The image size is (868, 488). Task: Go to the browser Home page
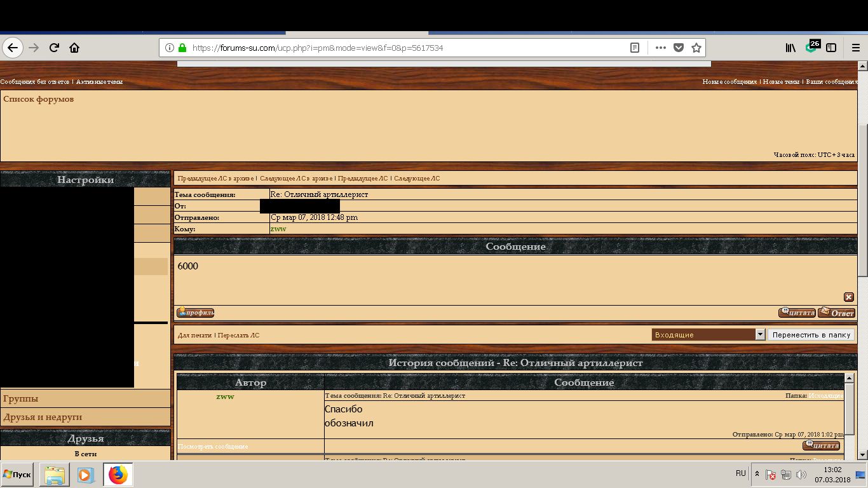(x=74, y=48)
